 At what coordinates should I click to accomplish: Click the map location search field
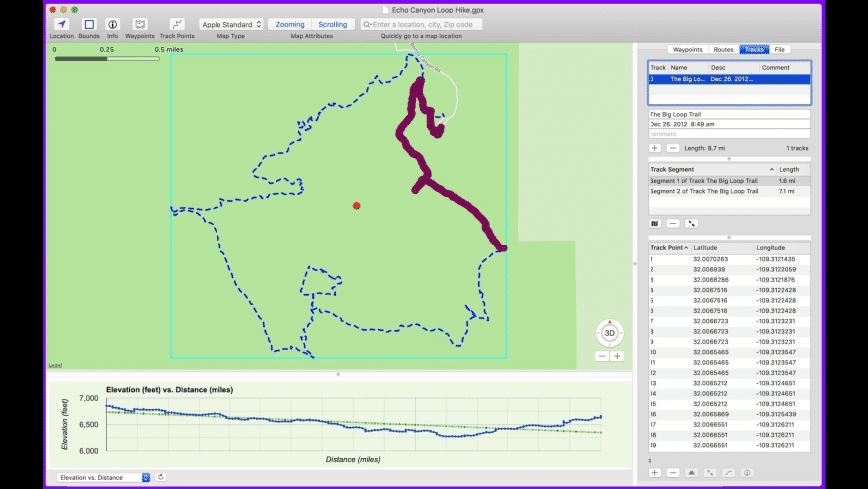coord(424,24)
